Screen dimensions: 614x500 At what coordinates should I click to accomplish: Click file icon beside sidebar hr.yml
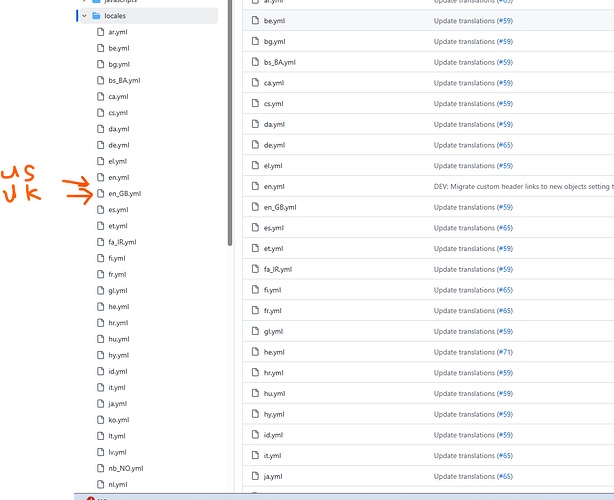(101, 323)
